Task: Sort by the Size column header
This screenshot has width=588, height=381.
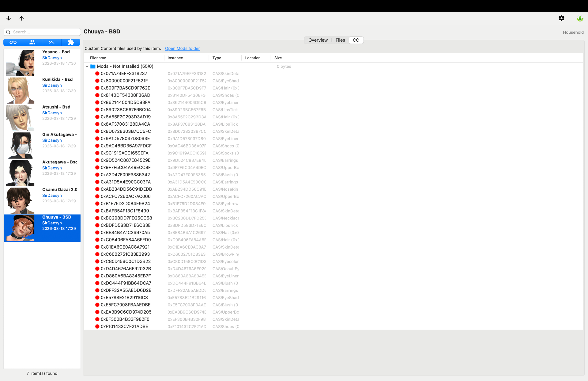Action: [x=278, y=58]
